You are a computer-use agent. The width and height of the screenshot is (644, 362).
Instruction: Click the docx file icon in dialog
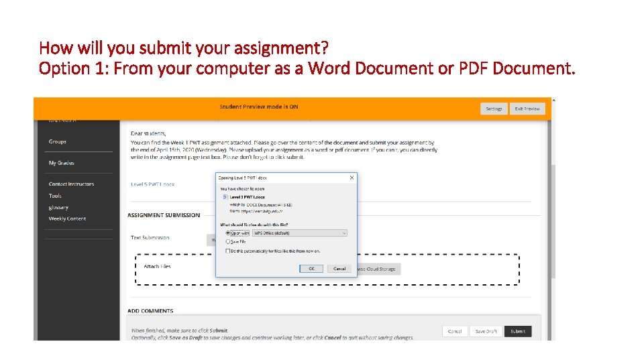pyautogui.click(x=225, y=197)
